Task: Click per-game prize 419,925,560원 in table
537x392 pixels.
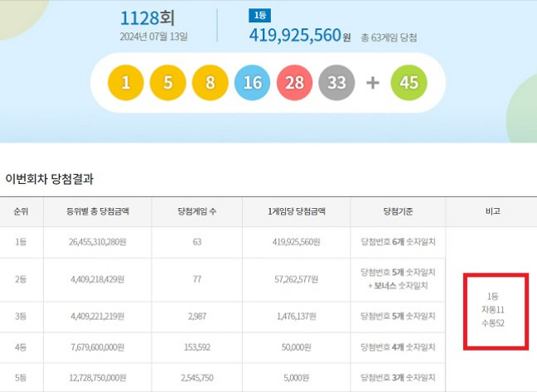Action: click(x=296, y=242)
